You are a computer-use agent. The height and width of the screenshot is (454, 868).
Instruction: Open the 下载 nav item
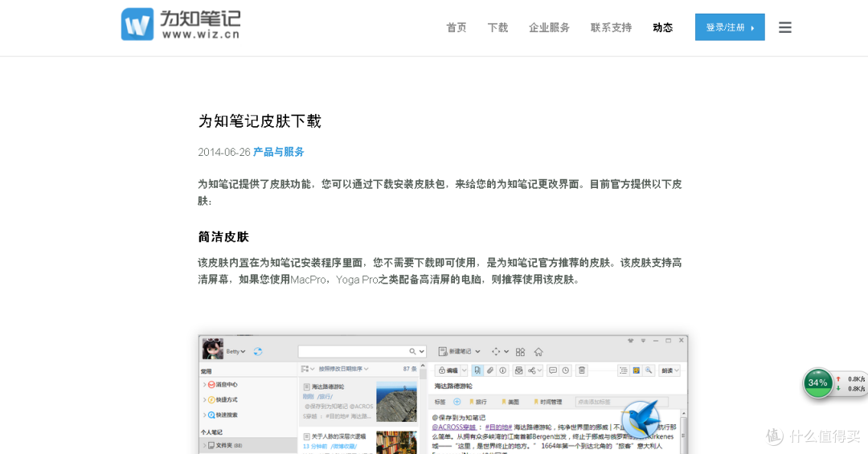tap(497, 27)
